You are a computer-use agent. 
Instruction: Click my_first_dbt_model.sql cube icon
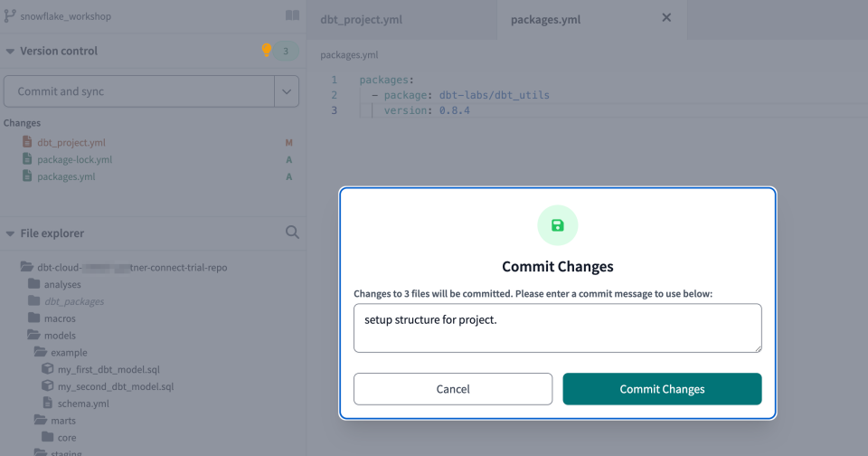pyautogui.click(x=48, y=370)
